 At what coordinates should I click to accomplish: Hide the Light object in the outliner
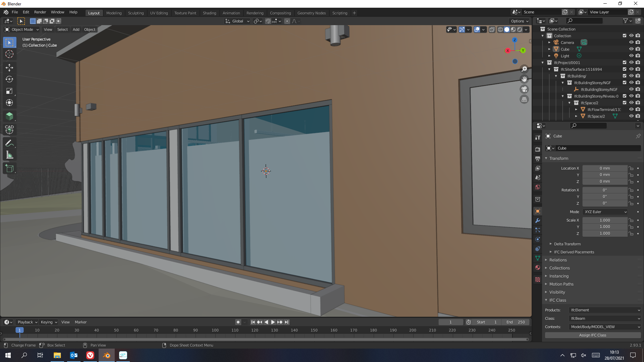(631, 56)
